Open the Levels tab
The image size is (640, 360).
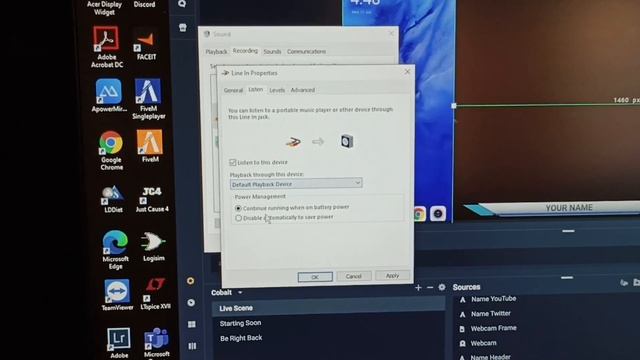pyautogui.click(x=277, y=90)
